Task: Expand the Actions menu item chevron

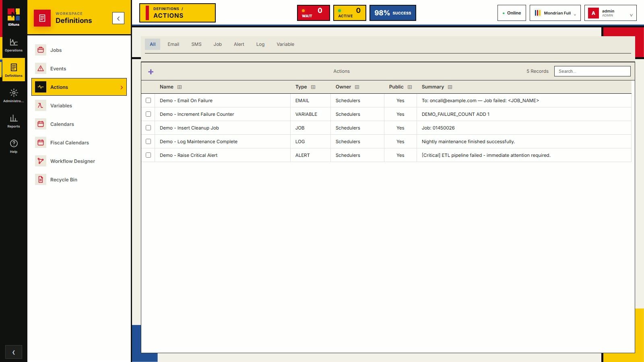Action: (x=122, y=88)
